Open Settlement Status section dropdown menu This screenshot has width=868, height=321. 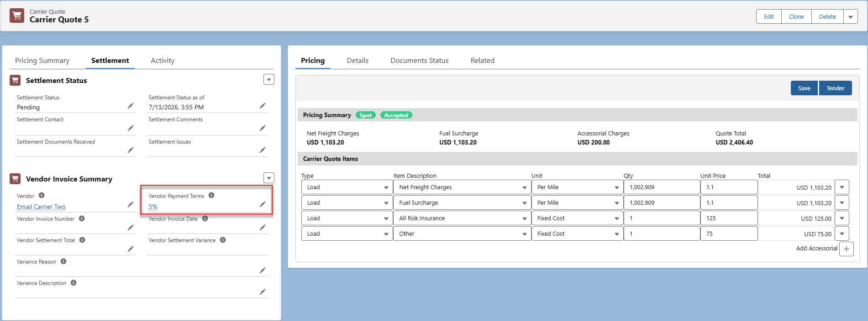269,80
